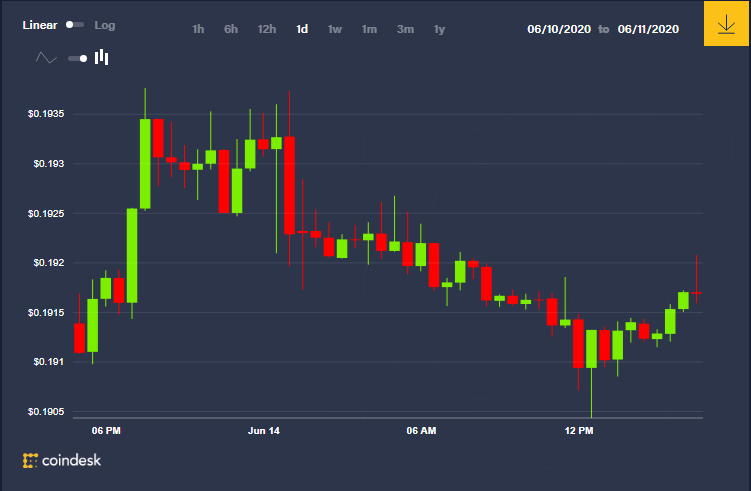Click the $0.192 price axis label

click(49, 263)
